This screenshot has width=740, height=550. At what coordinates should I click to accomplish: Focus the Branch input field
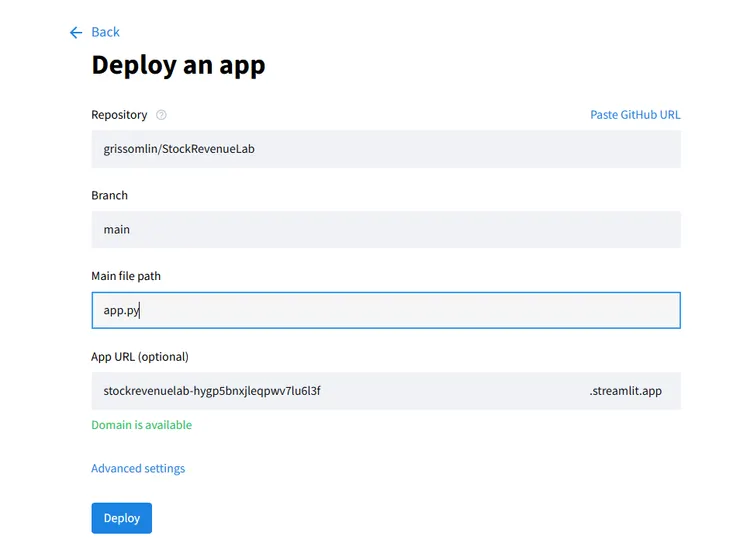point(385,229)
